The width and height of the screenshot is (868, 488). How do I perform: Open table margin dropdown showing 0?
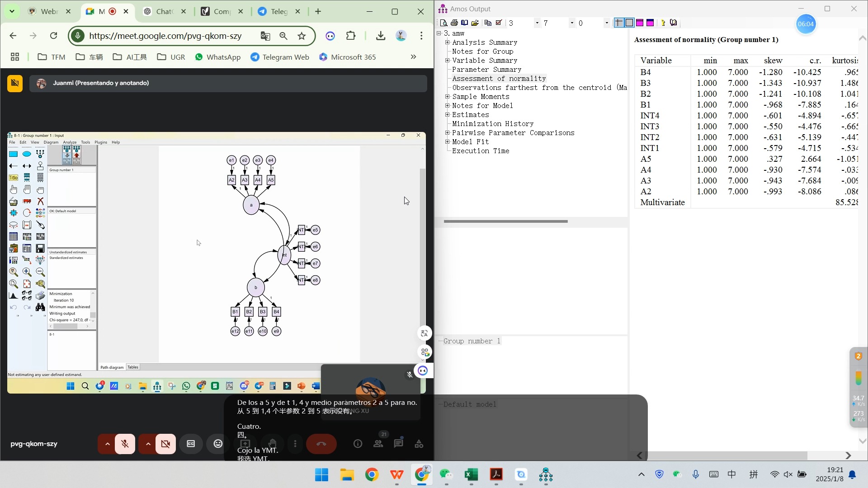point(607,23)
